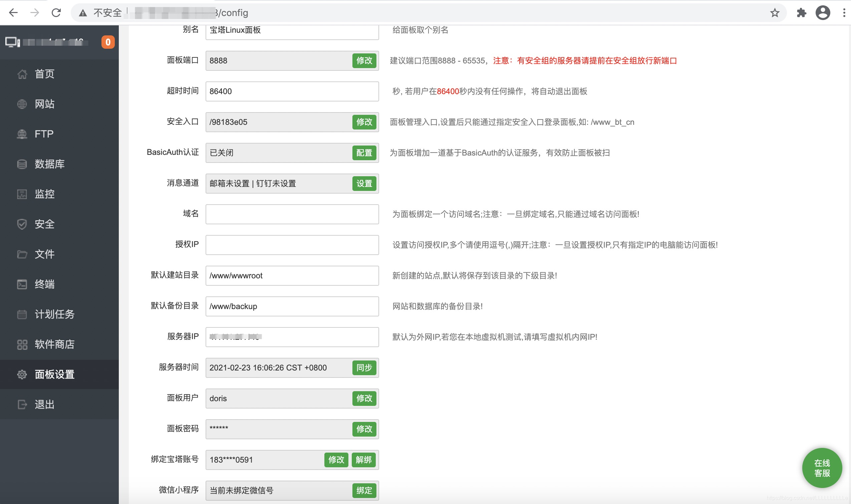Click the home icon beside 首页
Viewport: 851px width, 504px height.
pyautogui.click(x=22, y=74)
